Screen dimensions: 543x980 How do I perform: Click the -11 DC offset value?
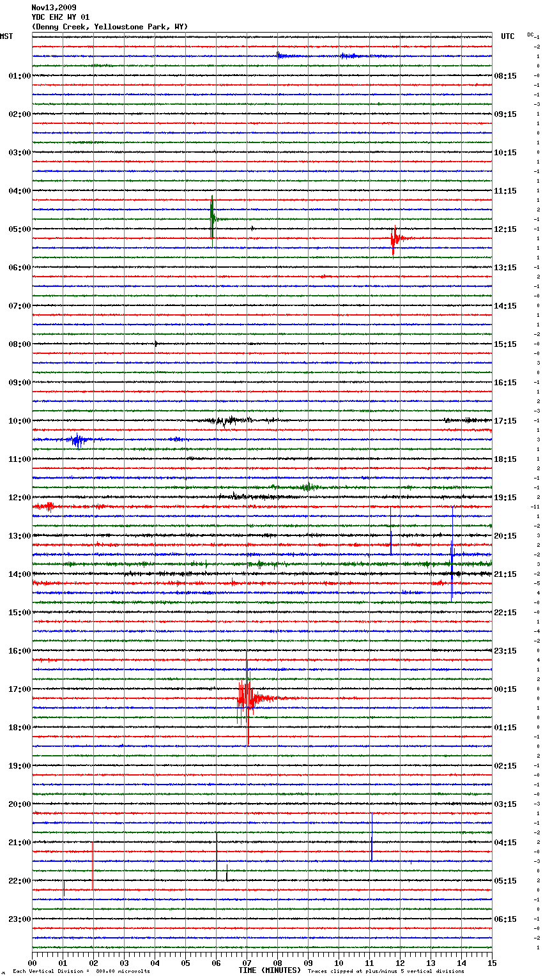(x=535, y=507)
